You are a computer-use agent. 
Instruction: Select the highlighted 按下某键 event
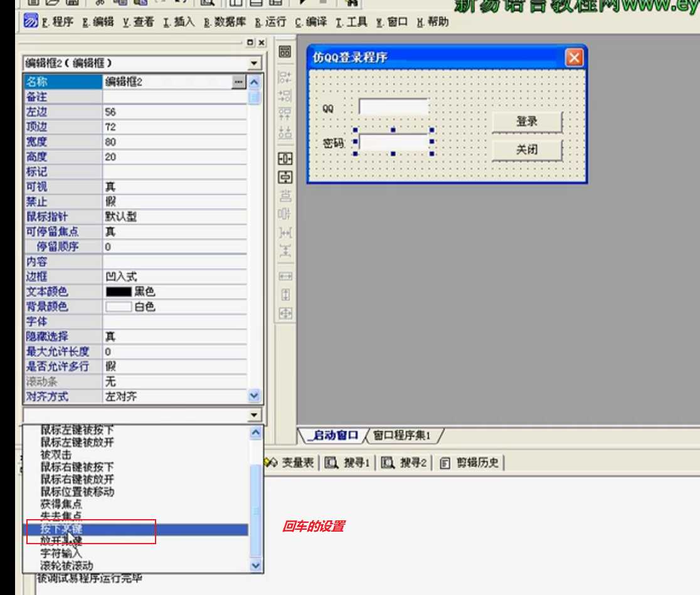point(135,529)
